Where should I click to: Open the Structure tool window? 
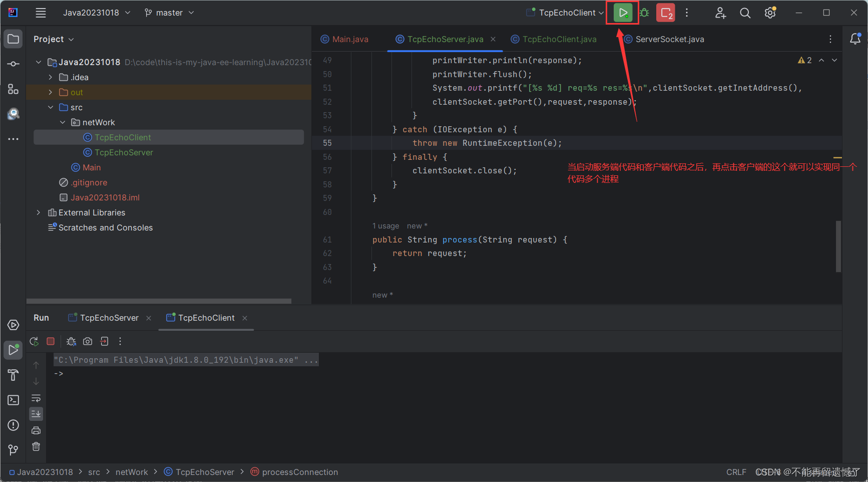pos(14,89)
